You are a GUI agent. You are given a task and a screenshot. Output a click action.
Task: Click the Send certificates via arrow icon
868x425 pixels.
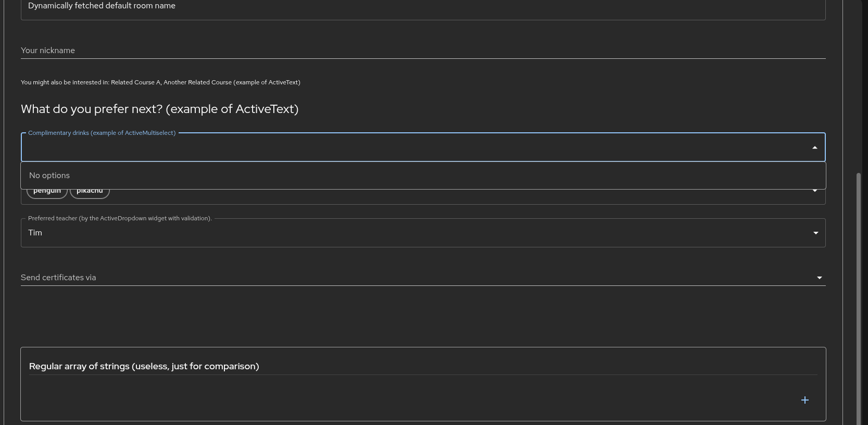pyautogui.click(x=819, y=278)
